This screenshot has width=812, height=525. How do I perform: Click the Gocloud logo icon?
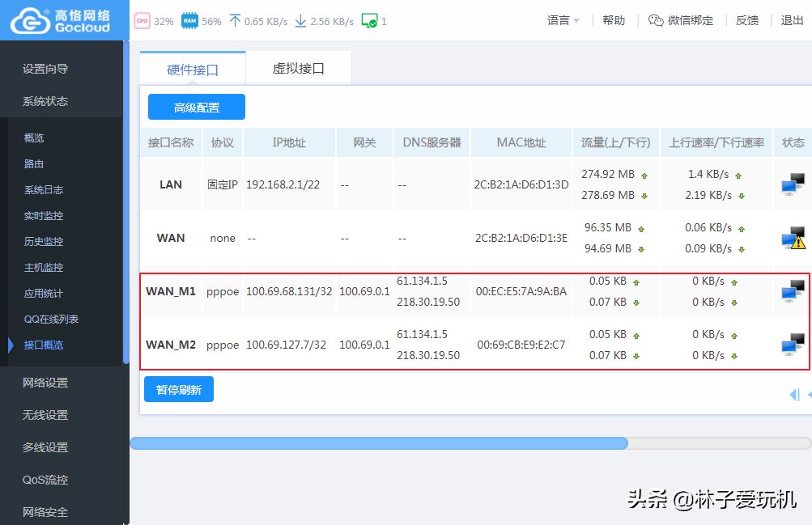pos(28,20)
